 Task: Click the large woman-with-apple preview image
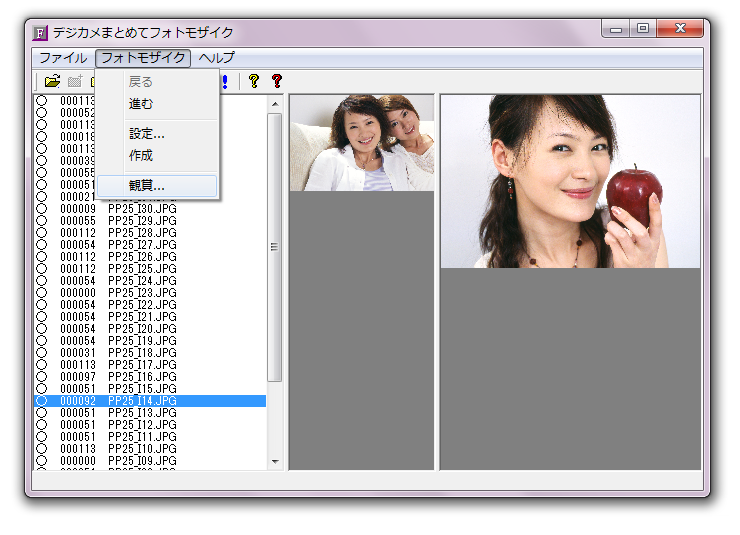pos(571,182)
